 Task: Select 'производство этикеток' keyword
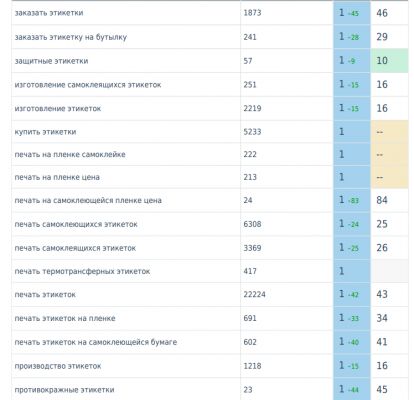58,366
